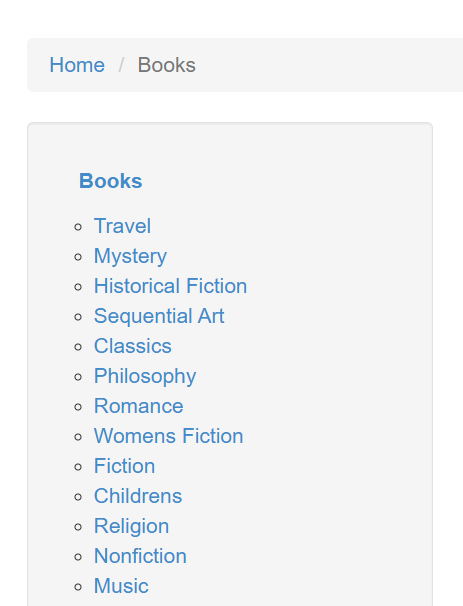Open the bold Books category heading
The width and height of the screenshot is (463, 606).
coord(111,181)
